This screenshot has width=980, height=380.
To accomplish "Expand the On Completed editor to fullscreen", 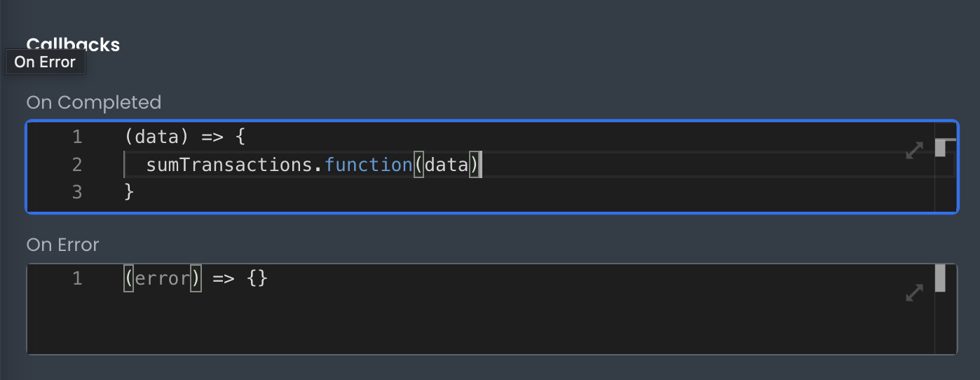I will click(914, 150).
